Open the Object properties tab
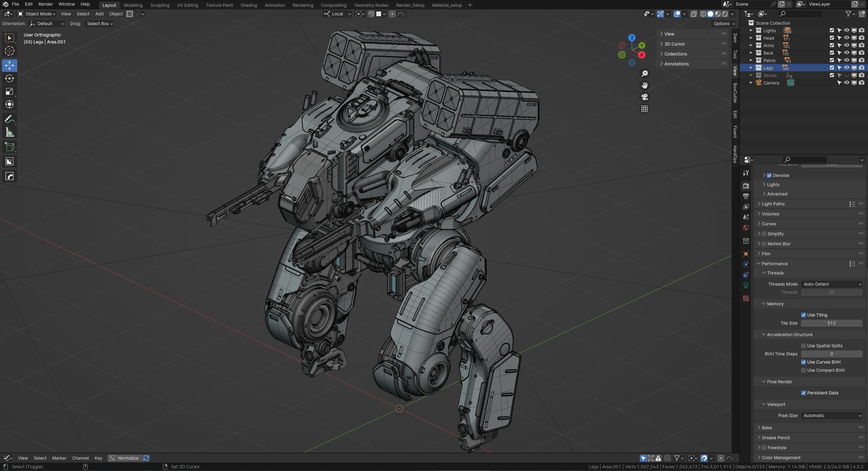 tap(746, 254)
